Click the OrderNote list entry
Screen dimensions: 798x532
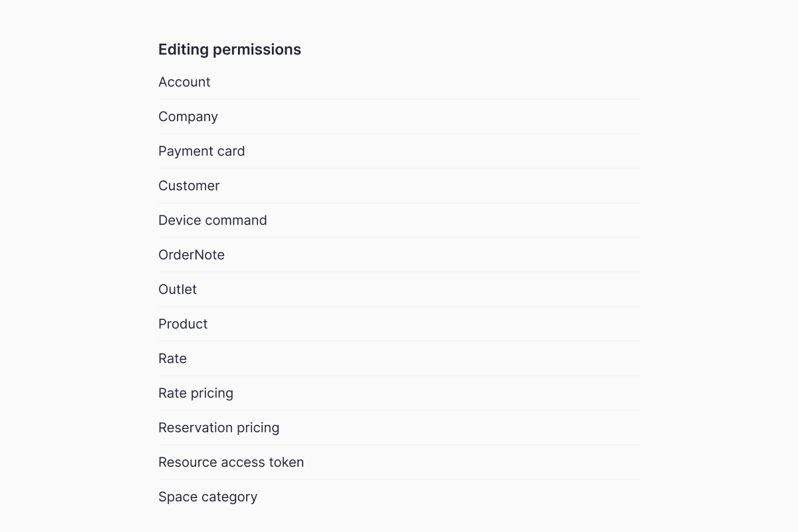point(399,255)
